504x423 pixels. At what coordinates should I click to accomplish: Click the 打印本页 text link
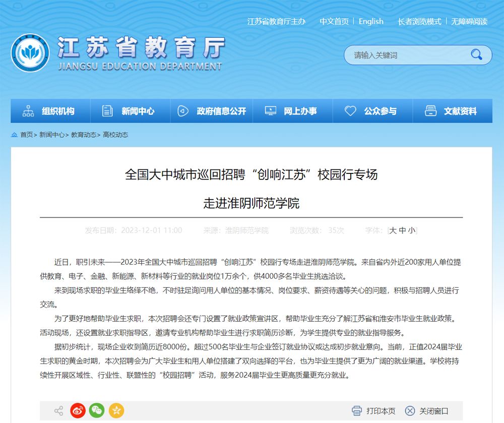[x=381, y=411]
